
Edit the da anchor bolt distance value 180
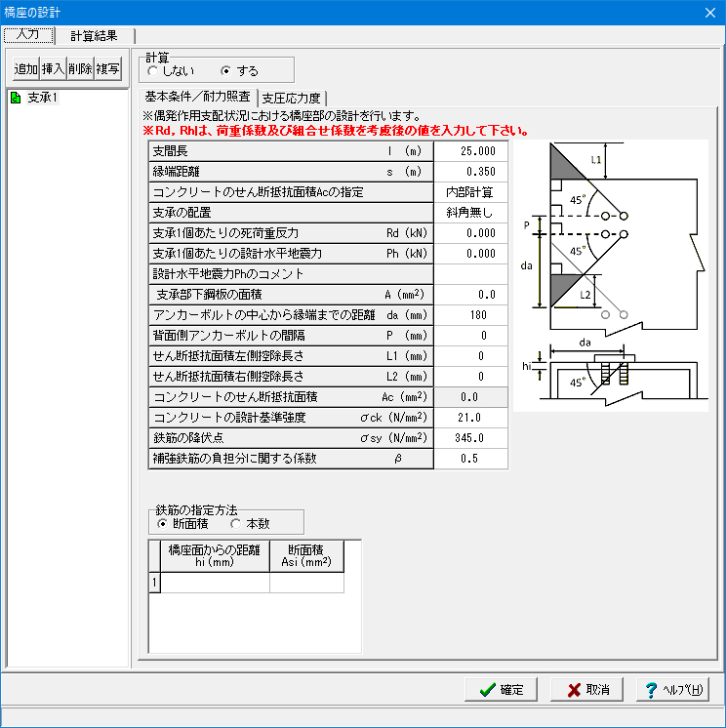coord(470,315)
